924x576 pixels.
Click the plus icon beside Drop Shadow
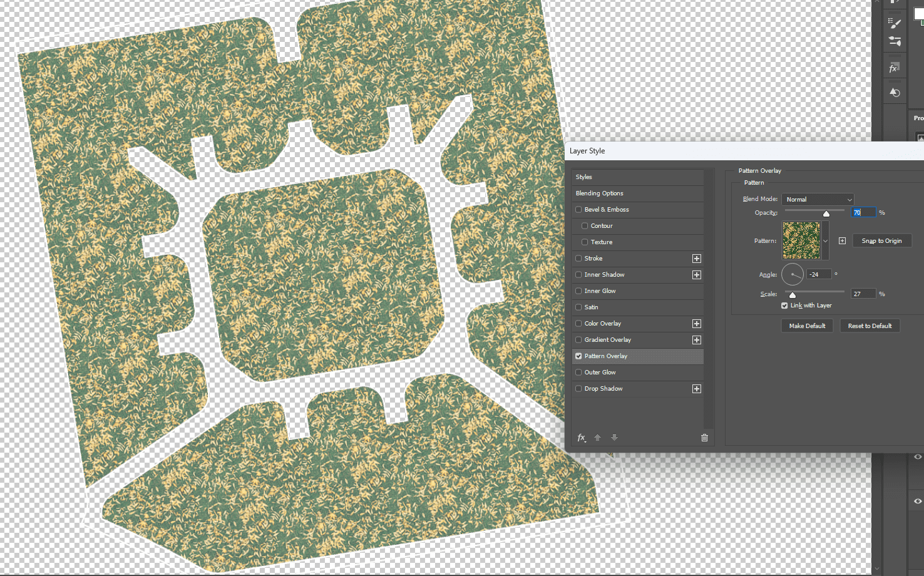click(x=696, y=389)
